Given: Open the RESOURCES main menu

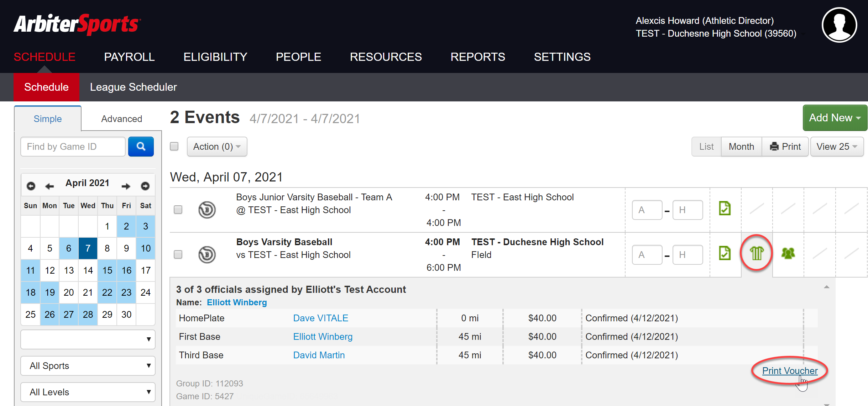Looking at the screenshot, I should pyautogui.click(x=386, y=57).
